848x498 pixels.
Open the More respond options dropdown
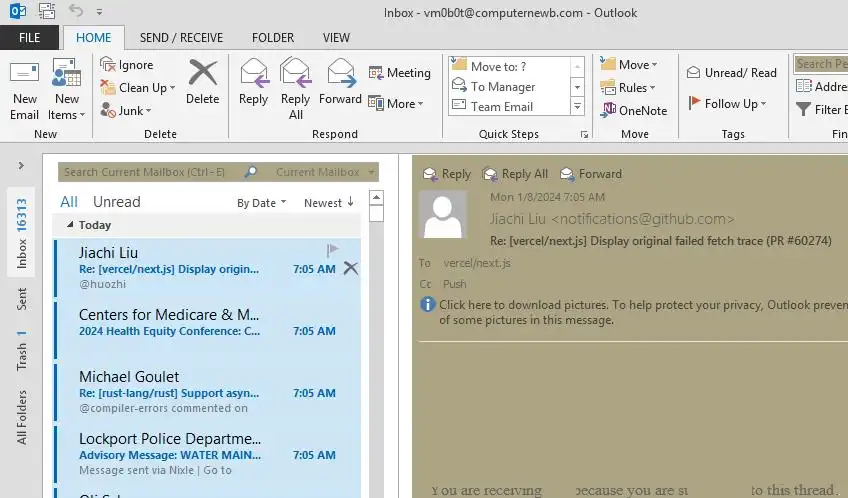point(396,103)
